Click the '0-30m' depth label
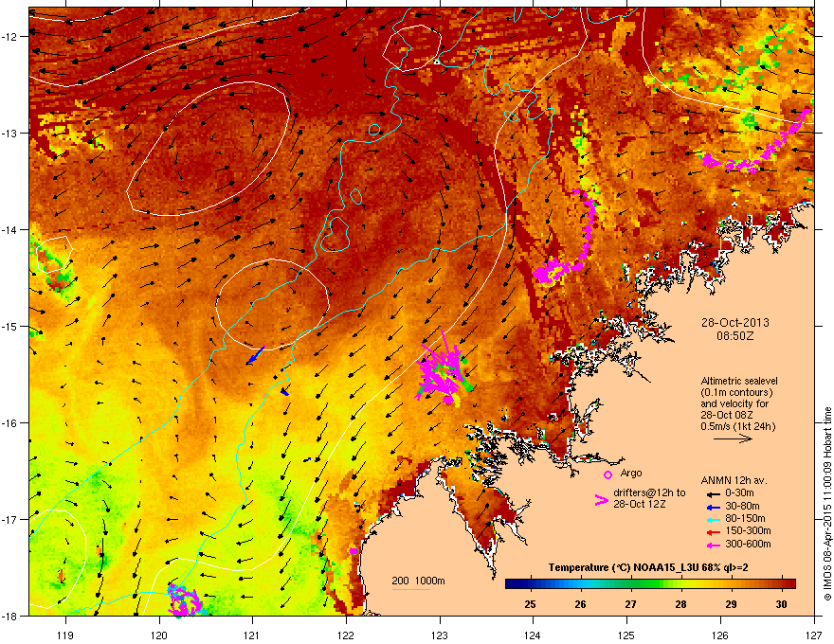 739,493
